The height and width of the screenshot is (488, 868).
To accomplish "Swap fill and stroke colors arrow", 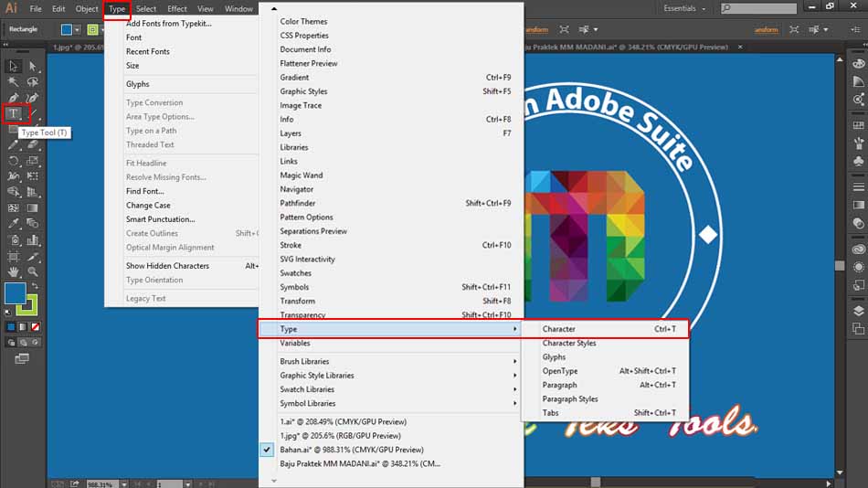I will [35, 286].
